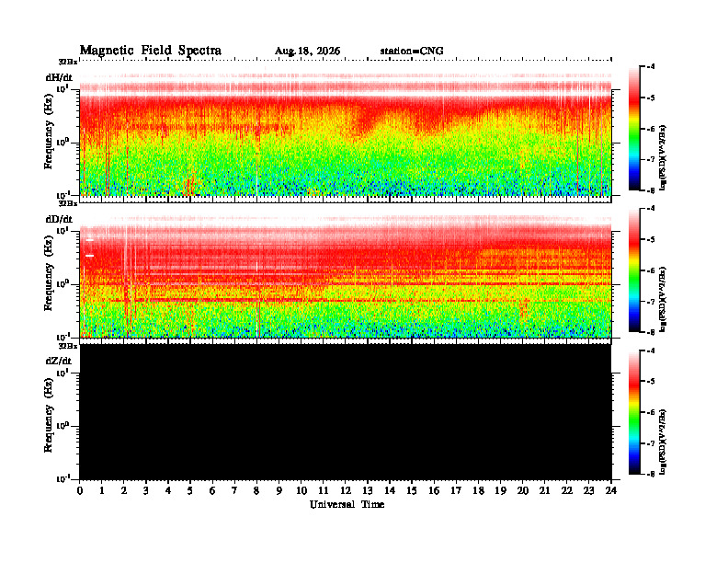
Task: Click the hour 19 tick label
Action: click(x=500, y=491)
